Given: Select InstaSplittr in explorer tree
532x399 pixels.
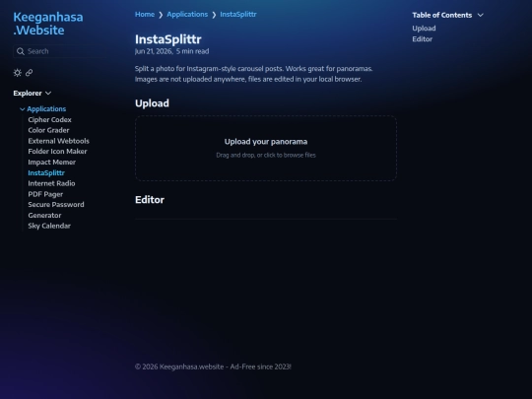Looking at the screenshot, I should (46, 173).
